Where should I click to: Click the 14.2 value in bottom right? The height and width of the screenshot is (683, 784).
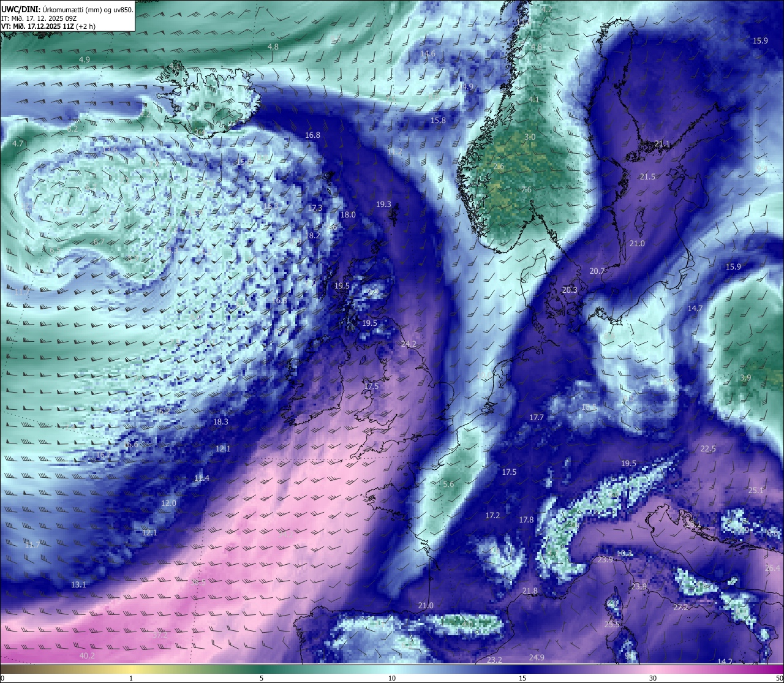725,662
